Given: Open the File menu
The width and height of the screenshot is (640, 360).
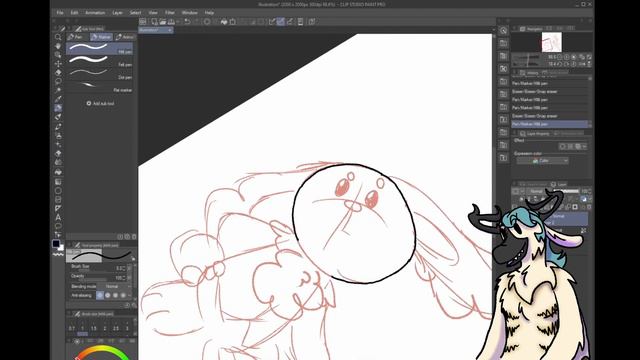Looking at the screenshot, I should point(60,13).
